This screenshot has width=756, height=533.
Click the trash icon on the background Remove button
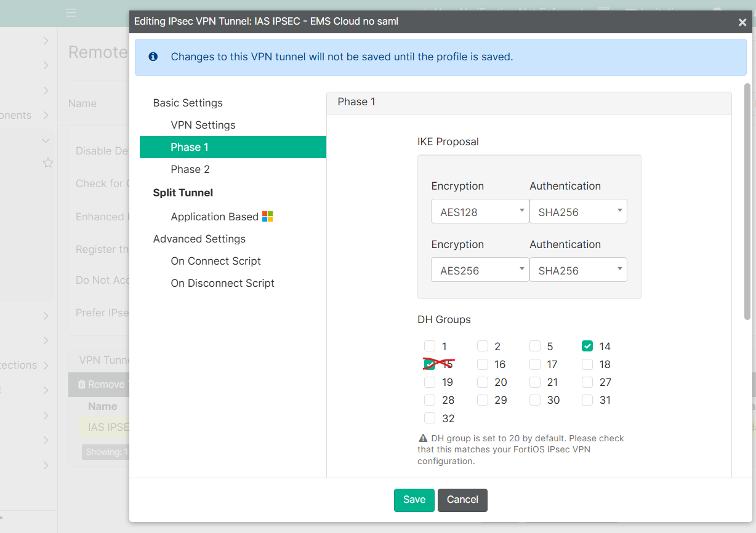point(81,384)
